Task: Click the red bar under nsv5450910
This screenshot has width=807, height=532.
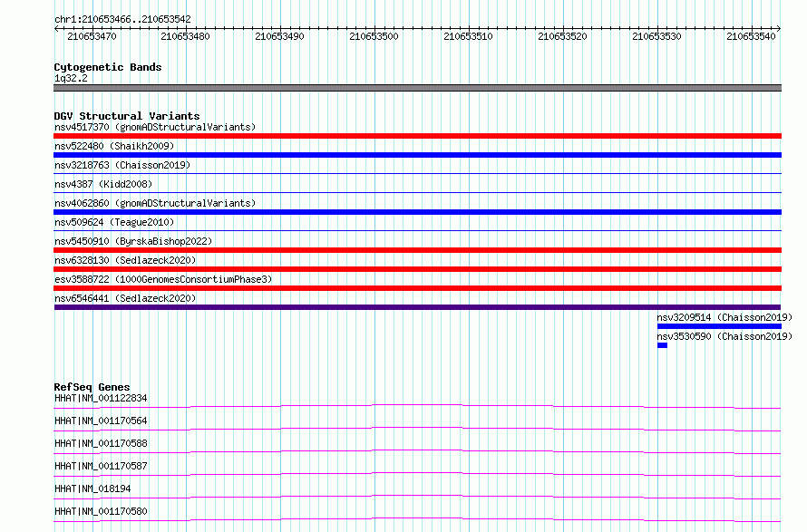Action: (417, 250)
